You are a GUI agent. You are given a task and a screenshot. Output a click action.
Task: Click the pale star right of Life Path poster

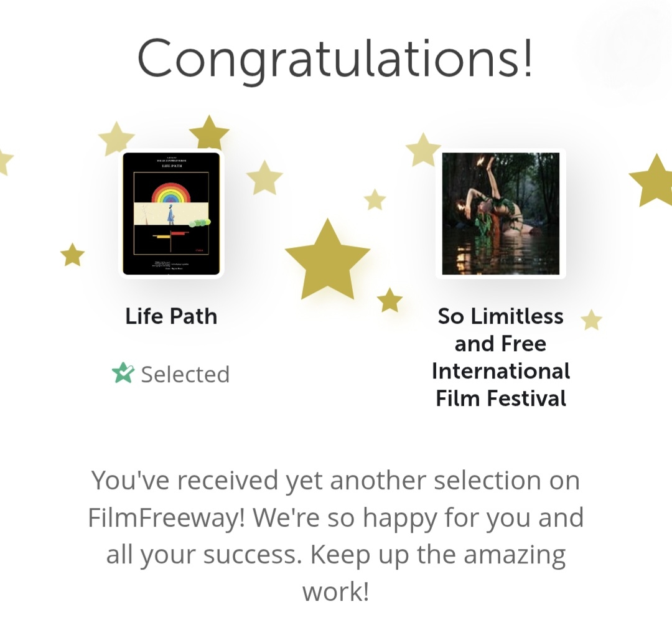coord(264,177)
